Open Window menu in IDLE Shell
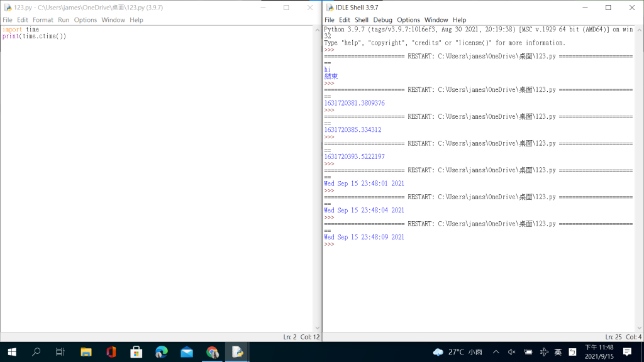 click(x=436, y=19)
